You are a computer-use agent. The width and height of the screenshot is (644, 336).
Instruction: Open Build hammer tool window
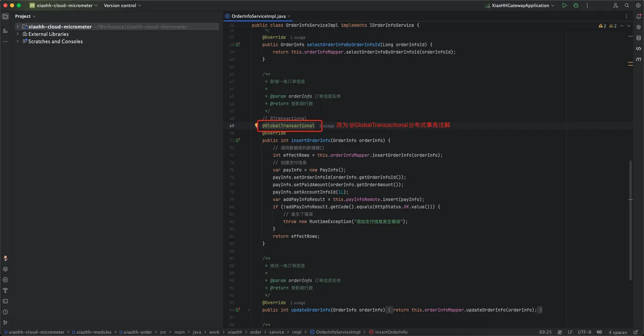(x=6, y=290)
